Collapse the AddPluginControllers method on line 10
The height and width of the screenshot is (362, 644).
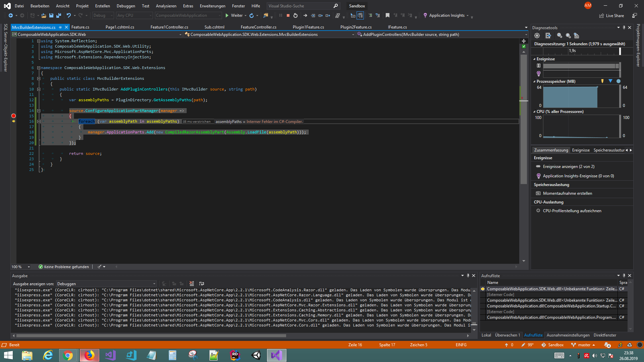point(39,89)
